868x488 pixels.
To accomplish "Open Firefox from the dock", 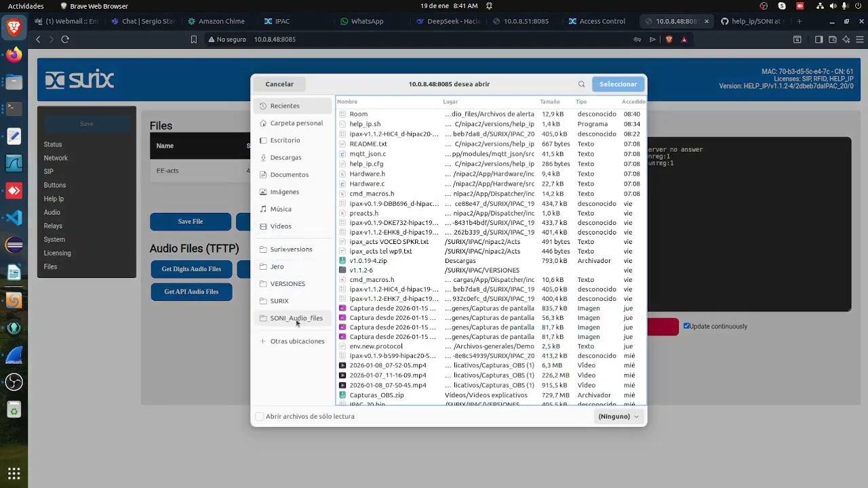I will [14, 54].
